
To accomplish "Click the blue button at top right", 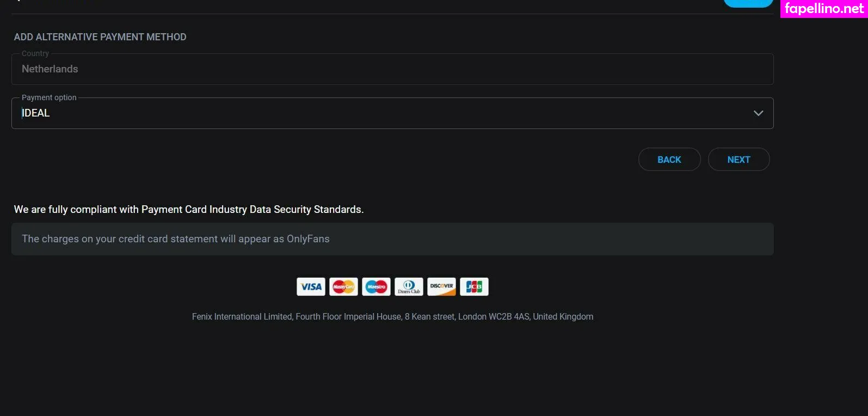I will coord(748,3).
